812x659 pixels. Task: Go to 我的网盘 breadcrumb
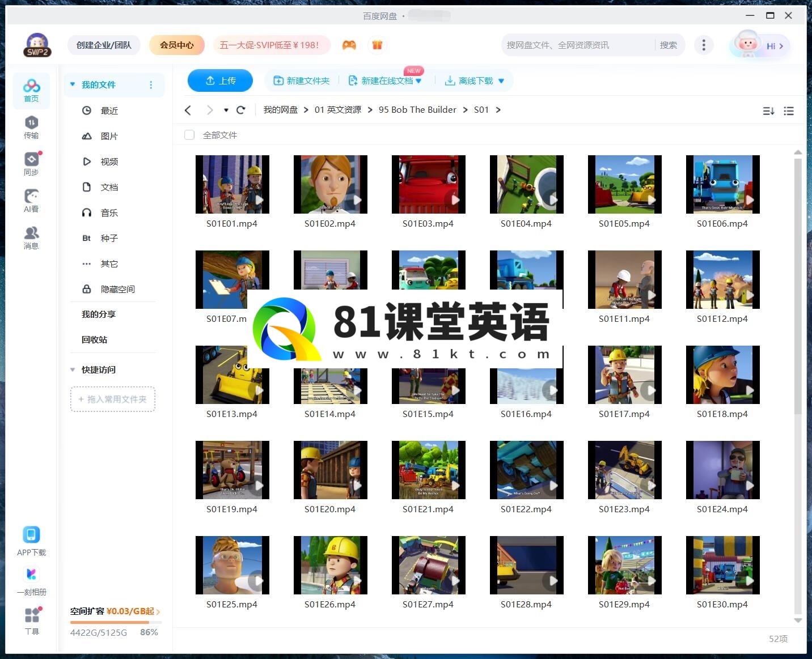click(281, 110)
